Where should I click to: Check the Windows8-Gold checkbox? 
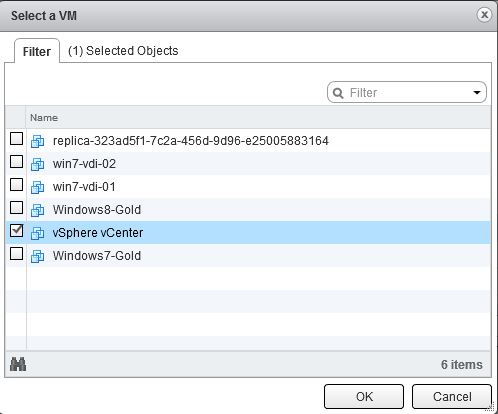click(x=16, y=208)
